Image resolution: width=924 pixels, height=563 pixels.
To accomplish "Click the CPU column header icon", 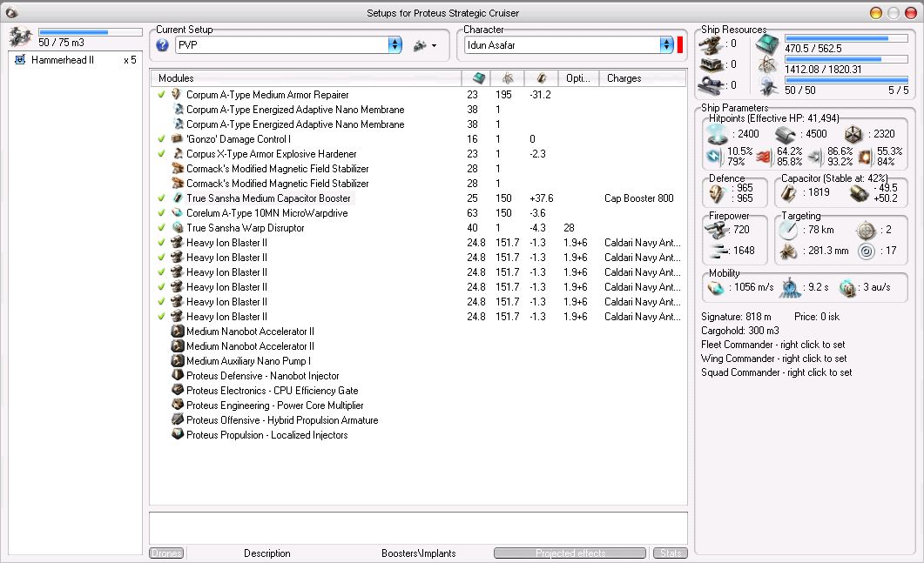I will click(x=478, y=78).
